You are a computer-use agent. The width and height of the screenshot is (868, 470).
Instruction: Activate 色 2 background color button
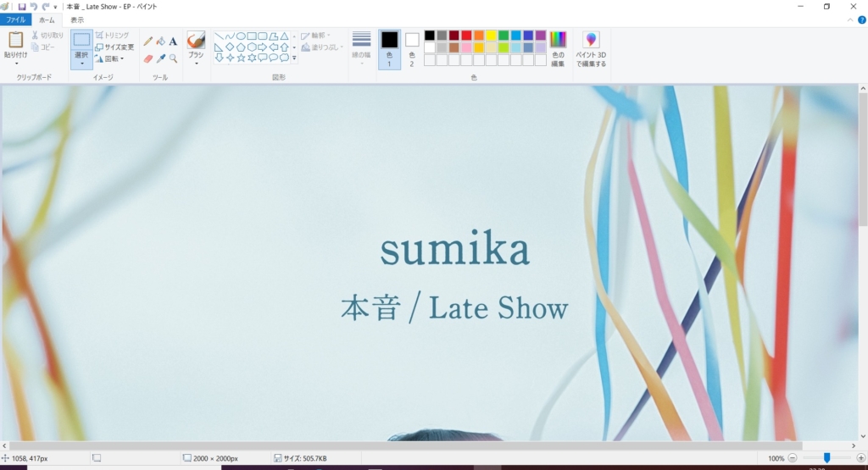point(412,48)
